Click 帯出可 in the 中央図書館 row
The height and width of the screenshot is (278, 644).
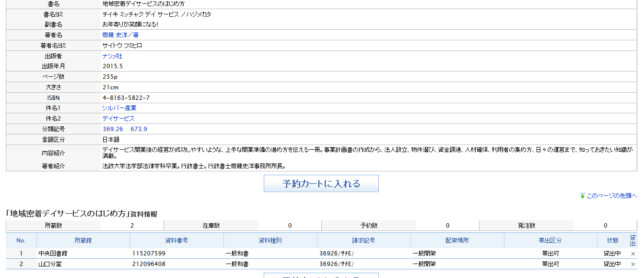[550, 254]
